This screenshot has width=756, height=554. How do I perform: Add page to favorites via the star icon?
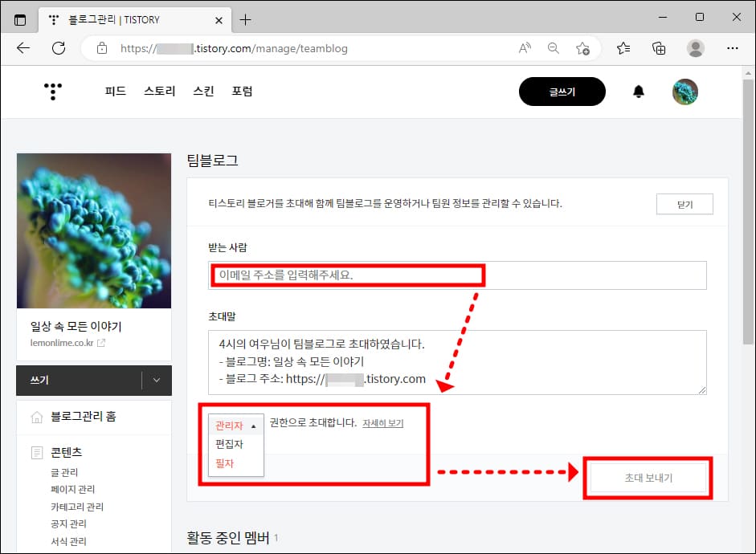584,48
